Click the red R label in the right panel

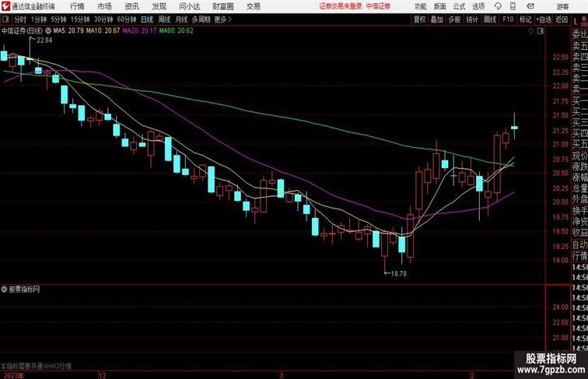tap(583, 19)
